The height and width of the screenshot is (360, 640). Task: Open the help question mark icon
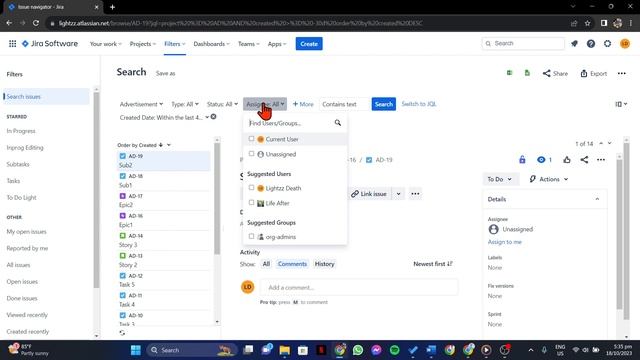[x=591, y=43]
